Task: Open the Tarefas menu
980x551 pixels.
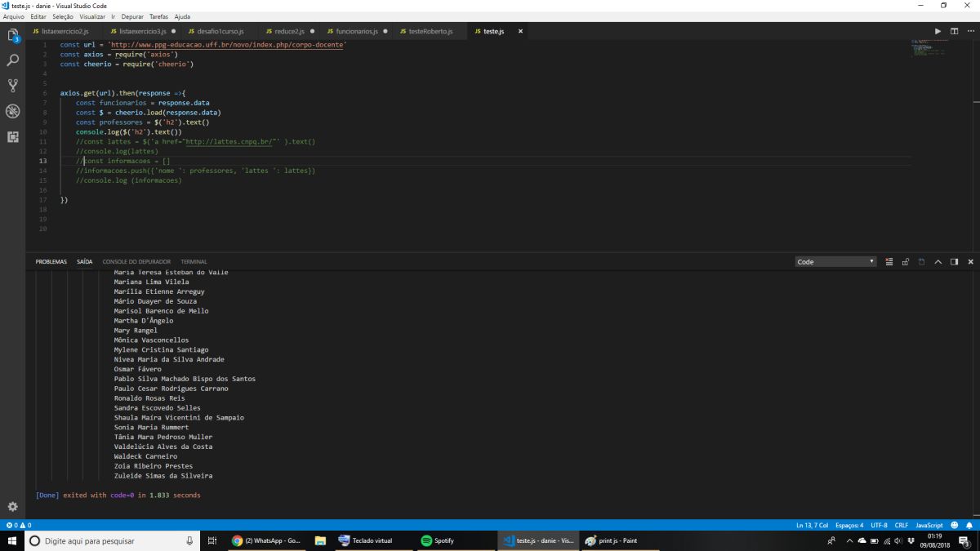Action: pyautogui.click(x=158, y=16)
